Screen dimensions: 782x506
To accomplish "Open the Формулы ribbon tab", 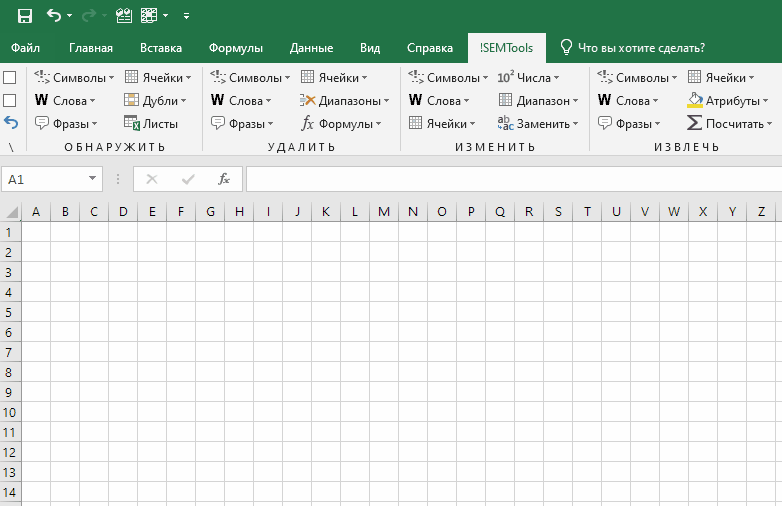I will coord(235,48).
